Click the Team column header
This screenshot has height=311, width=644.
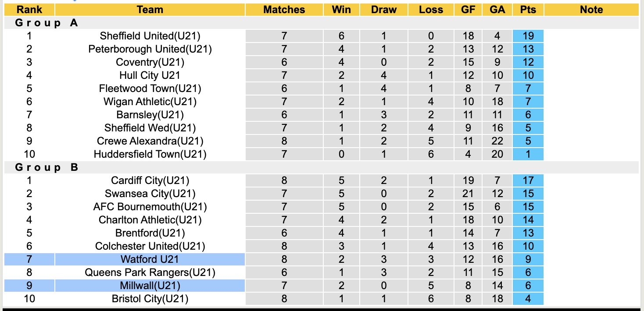tap(150, 10)
